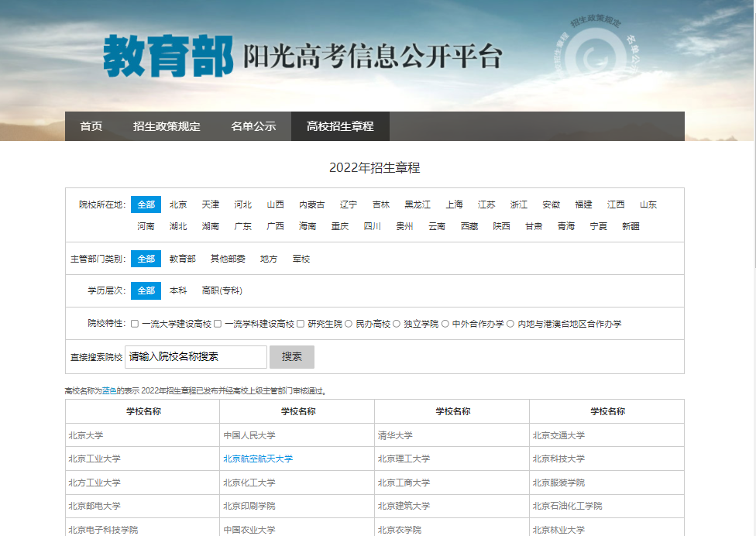
Task: Filter schools by 天津 region
Action: [210, 204]
